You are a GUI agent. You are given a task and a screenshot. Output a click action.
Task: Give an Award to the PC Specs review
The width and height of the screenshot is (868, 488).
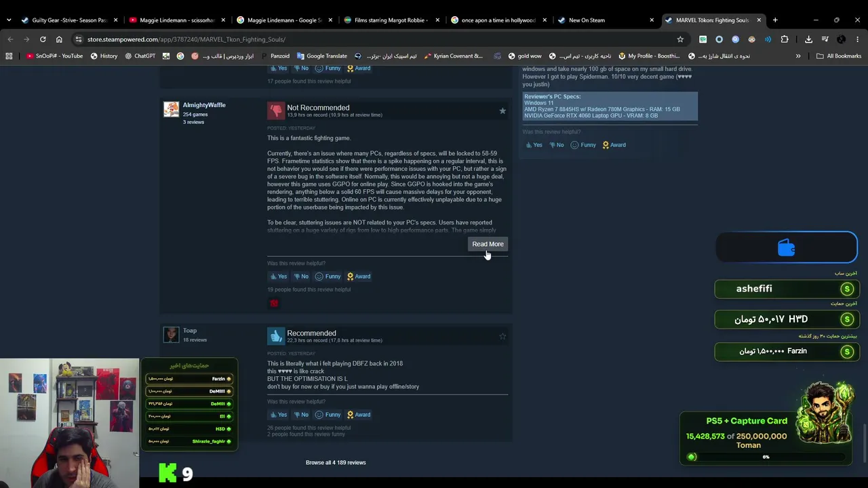click(614, 145)
